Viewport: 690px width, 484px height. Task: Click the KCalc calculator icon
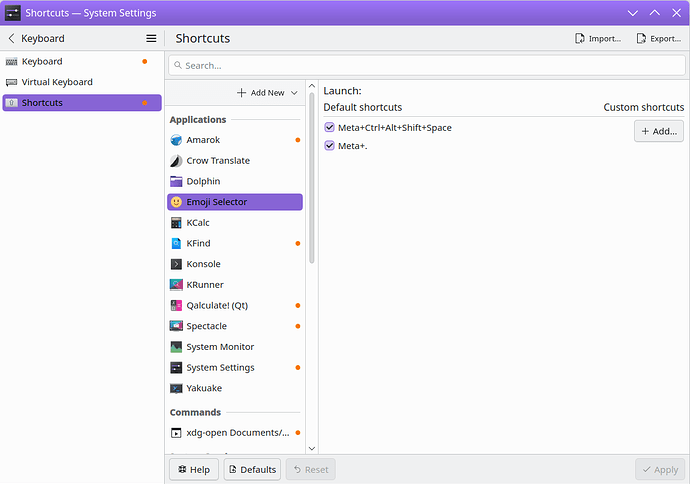(x=176, y=223)
